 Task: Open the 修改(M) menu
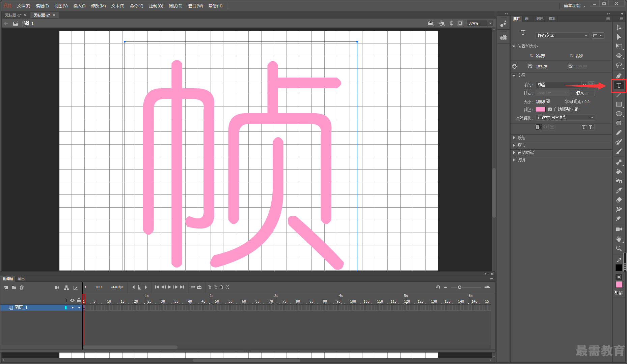coord(99,6)
